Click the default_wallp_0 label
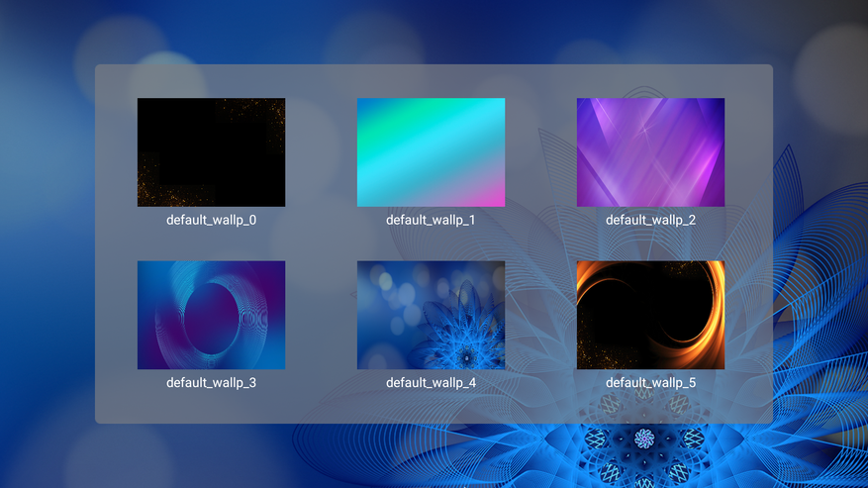The image size is (868, 488). (x=211, y=220)
